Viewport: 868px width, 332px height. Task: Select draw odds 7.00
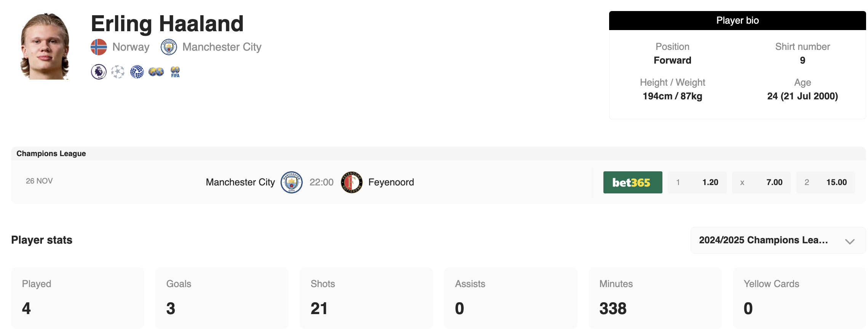[761, 182]
